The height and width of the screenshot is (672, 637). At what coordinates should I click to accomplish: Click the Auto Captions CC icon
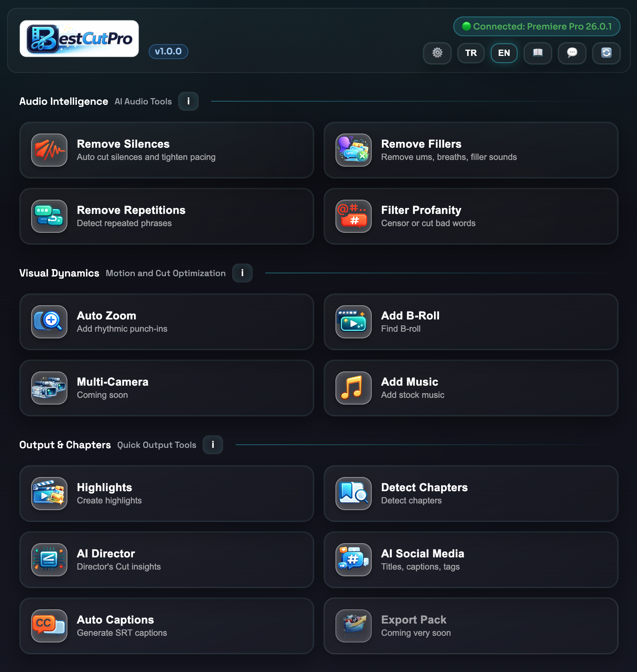49,626
